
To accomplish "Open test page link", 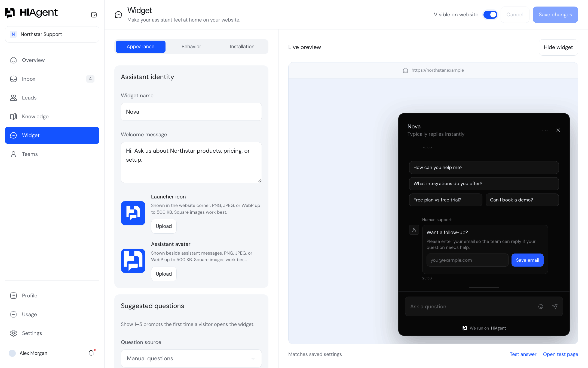I will pos(561,354).
